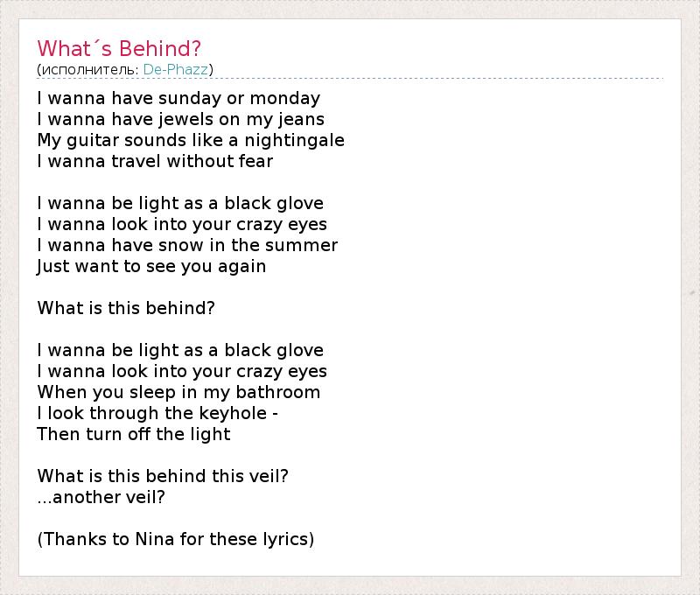Click the "snow in the summer" lyric line
The width and height of the screenshot is (700, 595).
187,245
